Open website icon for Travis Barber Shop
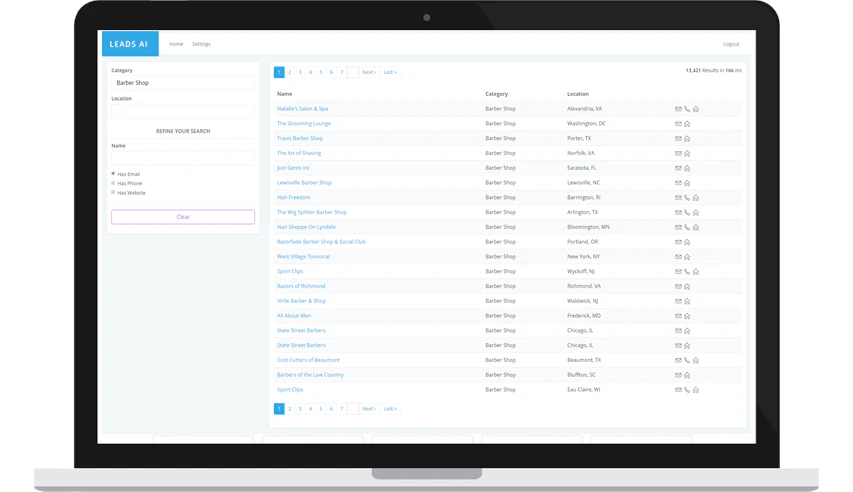Image resolution: width=853 pixels, height=492 pixels. pyautogui.click(x=687, y=138)
